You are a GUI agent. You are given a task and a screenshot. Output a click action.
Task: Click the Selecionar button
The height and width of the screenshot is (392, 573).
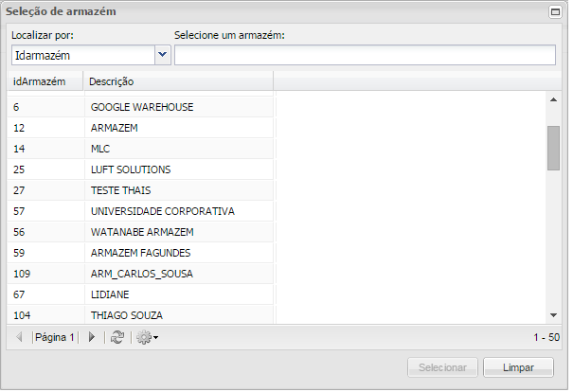pos(440,367)
